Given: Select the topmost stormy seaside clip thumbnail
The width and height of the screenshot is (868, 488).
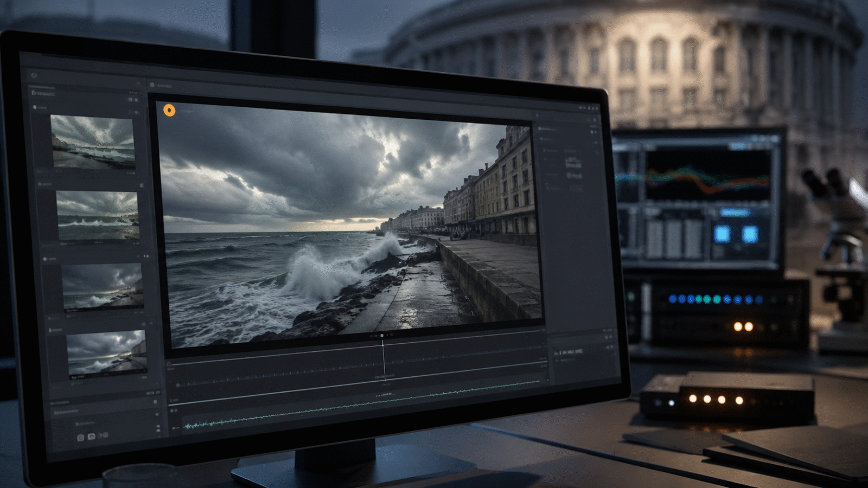Looking at the screenshot, I should click(x=93, y=142).
